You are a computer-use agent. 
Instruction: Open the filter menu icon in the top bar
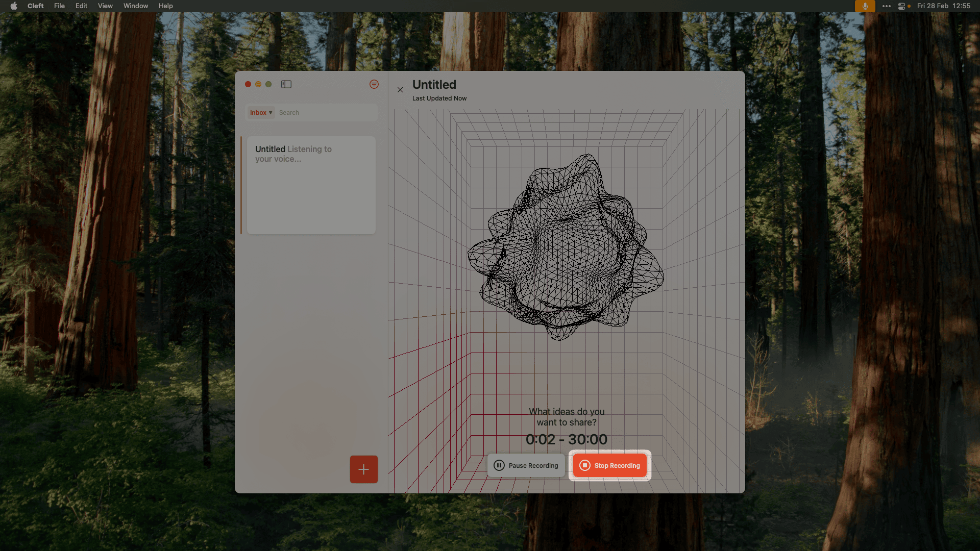(x=374, y=84)
